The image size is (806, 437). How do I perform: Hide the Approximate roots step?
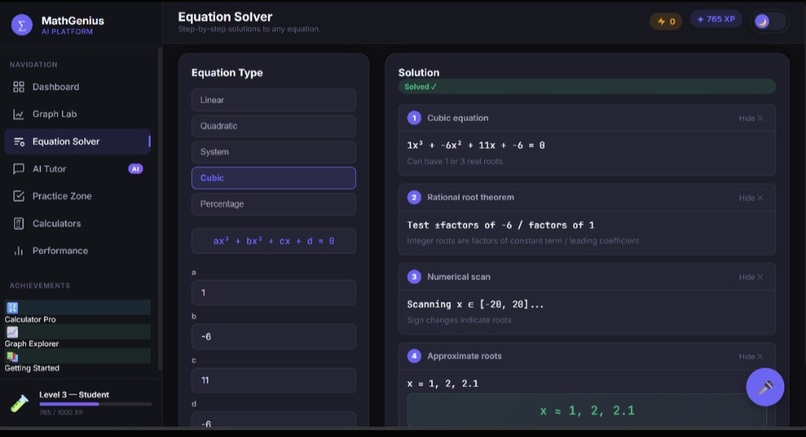[x=750, y=356]
